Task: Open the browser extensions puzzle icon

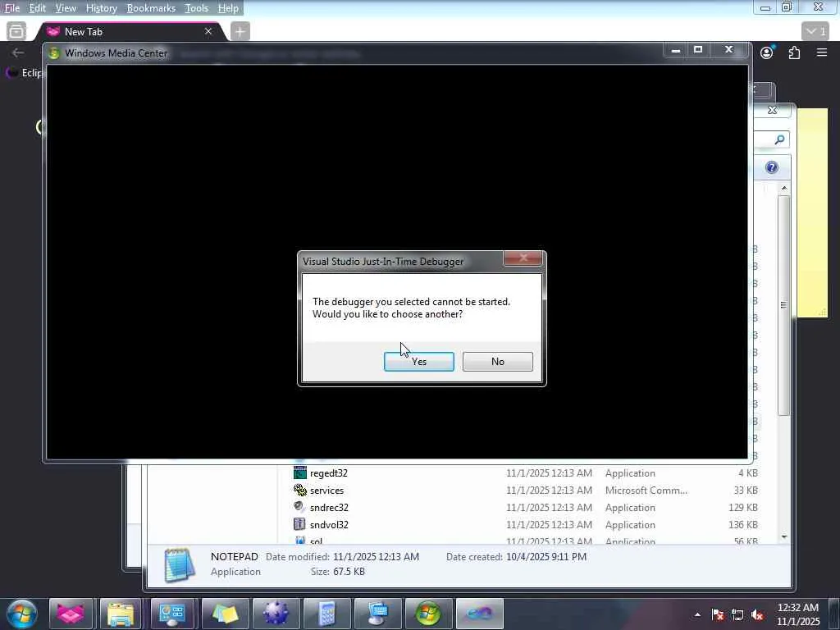Action: 794,52
